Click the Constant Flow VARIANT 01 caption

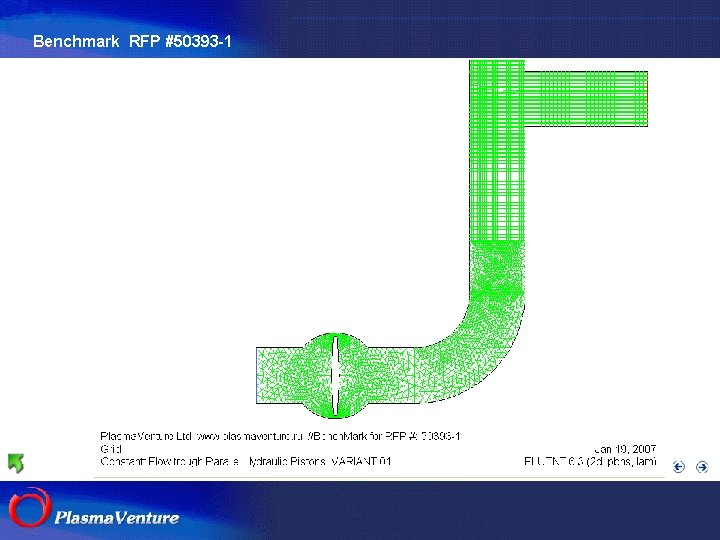tap(246, 461)
